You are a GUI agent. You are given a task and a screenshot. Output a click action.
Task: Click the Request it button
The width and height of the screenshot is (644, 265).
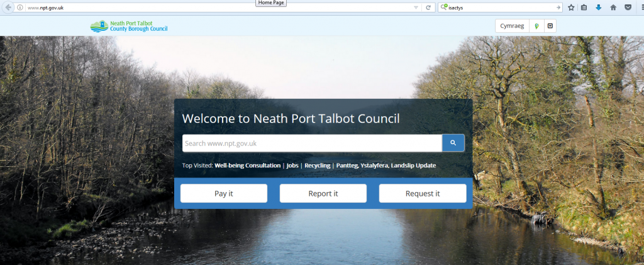[423, 193]
